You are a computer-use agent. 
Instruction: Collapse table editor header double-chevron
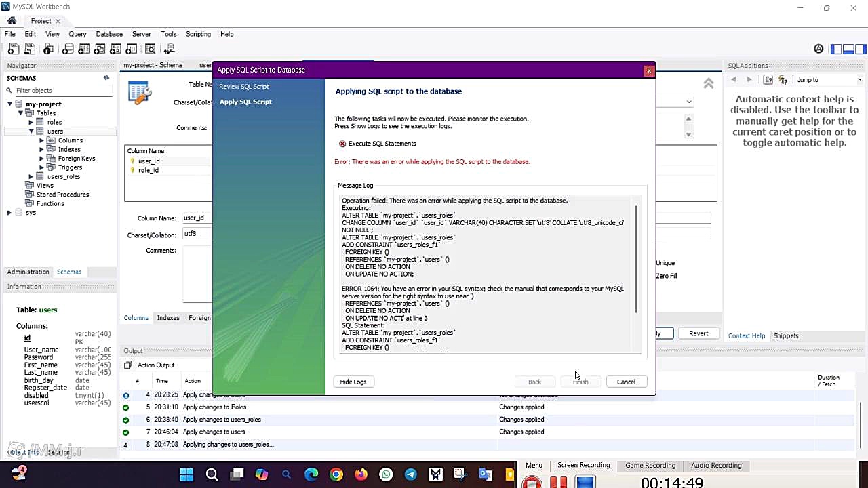(708, 83)
